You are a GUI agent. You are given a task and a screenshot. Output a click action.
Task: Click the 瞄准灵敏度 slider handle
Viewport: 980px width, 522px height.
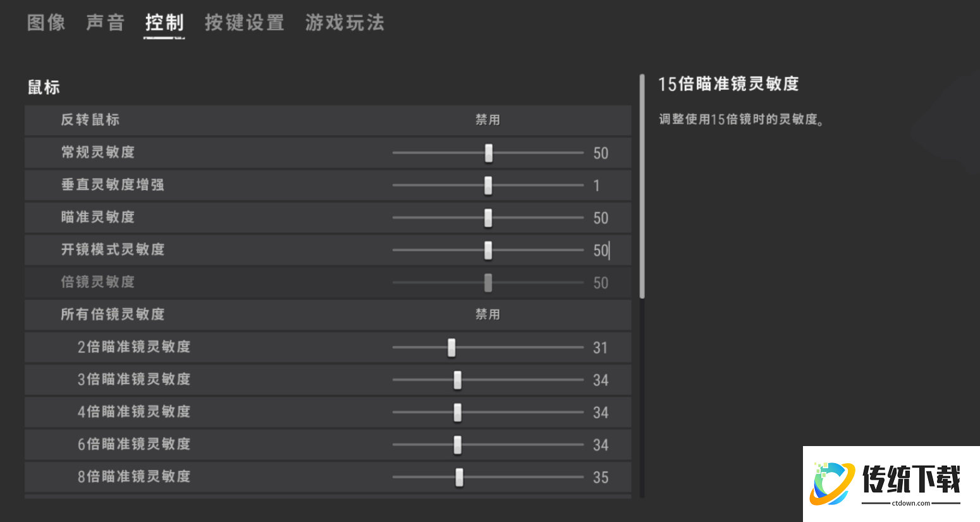click(487, 218)
